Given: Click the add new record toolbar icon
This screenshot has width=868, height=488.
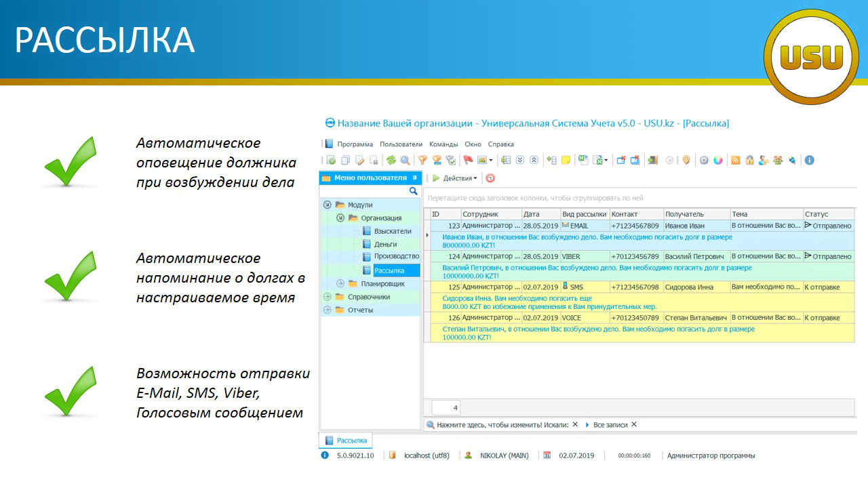Looking at the screenshot, I should coord(332,160).
